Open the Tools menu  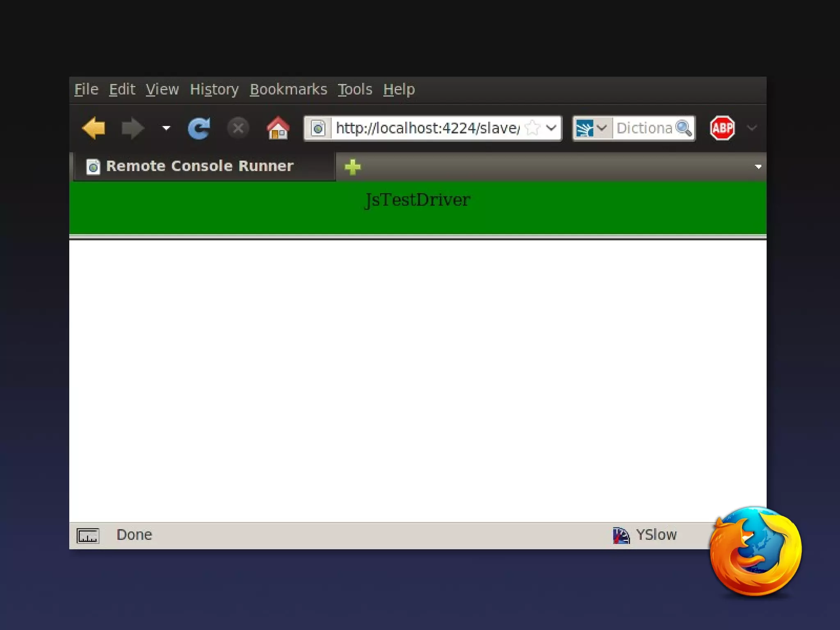pos(355,89)
